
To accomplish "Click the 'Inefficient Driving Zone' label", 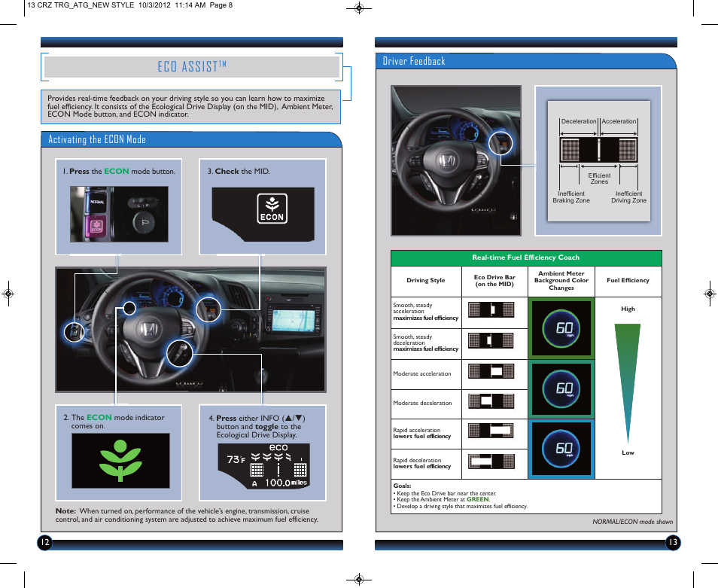I will coord(628,197).
